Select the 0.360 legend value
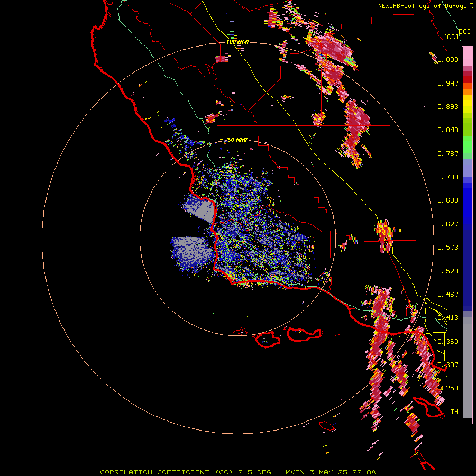The width and height of the screenshot is (476, 476). click(448, 342)
